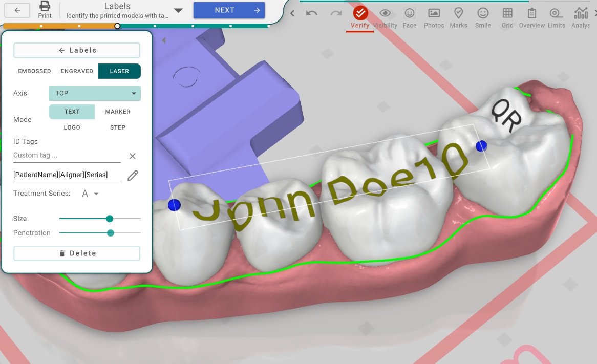The image size is (597, 364).
Task: Redo the last action
Action: click(x=336, y=14)
